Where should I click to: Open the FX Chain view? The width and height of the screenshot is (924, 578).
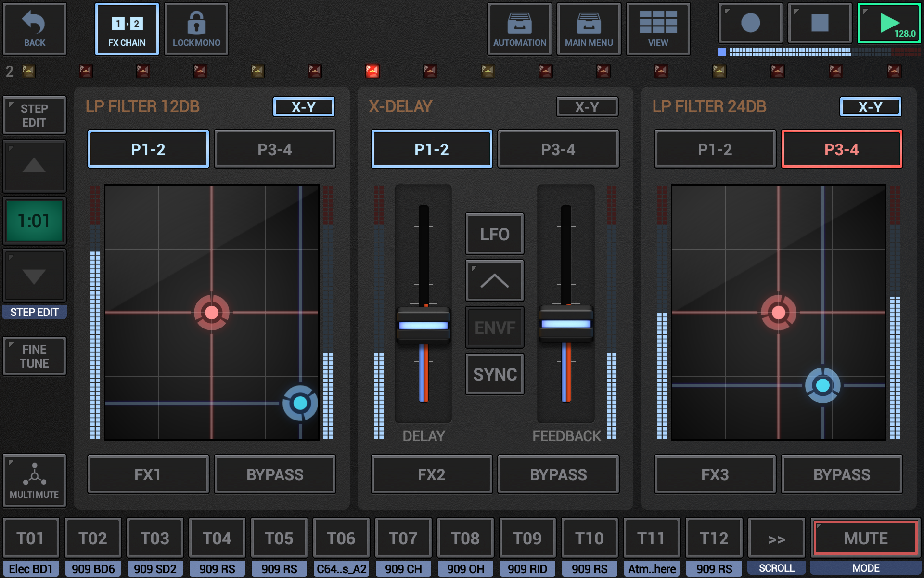(127, 29)
